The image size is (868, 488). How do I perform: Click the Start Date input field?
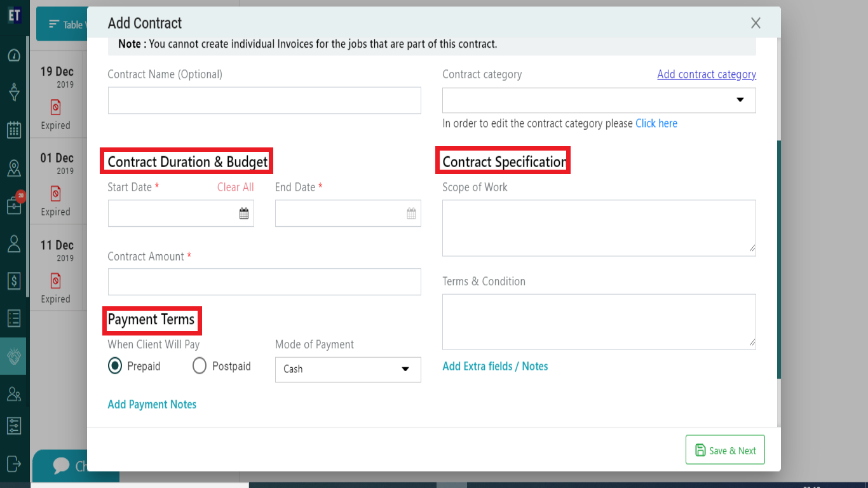click(x=181, y=213)
